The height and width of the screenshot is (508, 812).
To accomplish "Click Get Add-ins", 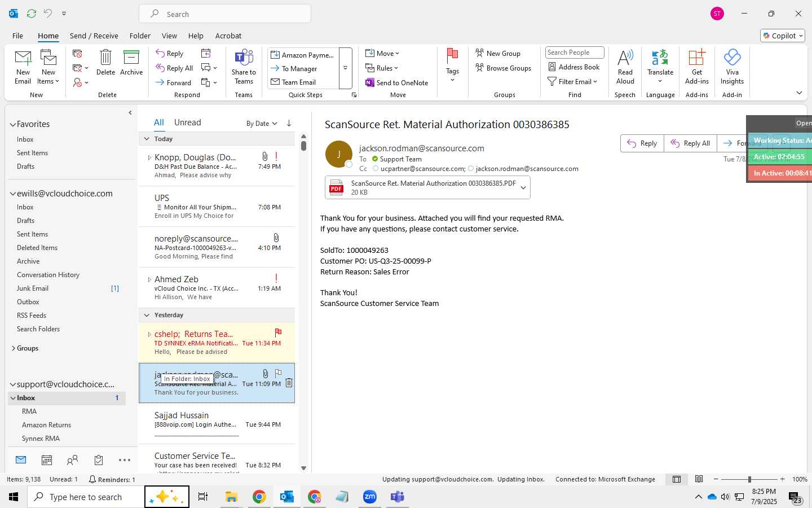I will point(697,67).
